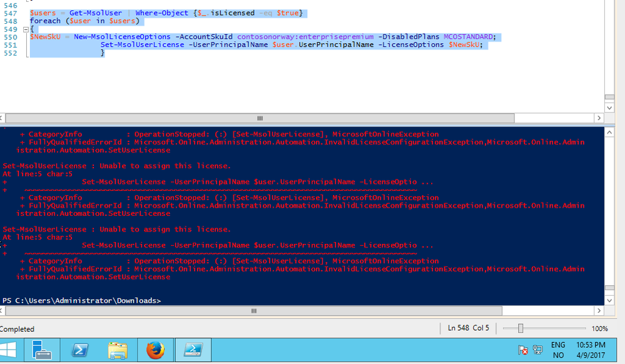Click the Ln 548 Col 5 indicator

click(469, 328)
